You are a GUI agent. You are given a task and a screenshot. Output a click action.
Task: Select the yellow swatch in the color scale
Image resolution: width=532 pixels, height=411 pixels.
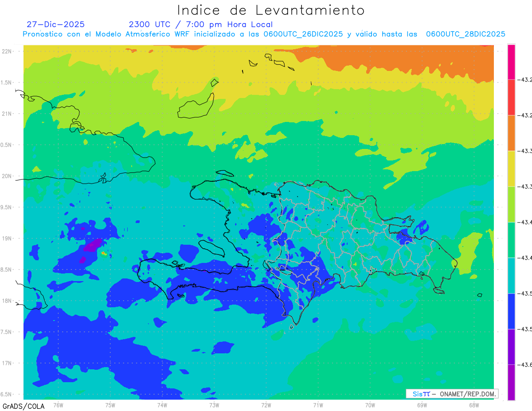[x=511, y=168]
